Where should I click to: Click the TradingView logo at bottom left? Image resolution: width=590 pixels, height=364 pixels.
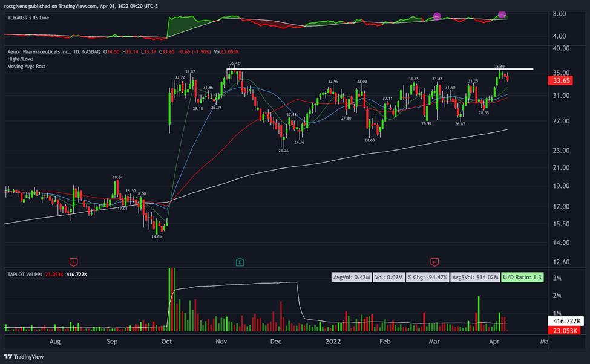coord(24,357)
